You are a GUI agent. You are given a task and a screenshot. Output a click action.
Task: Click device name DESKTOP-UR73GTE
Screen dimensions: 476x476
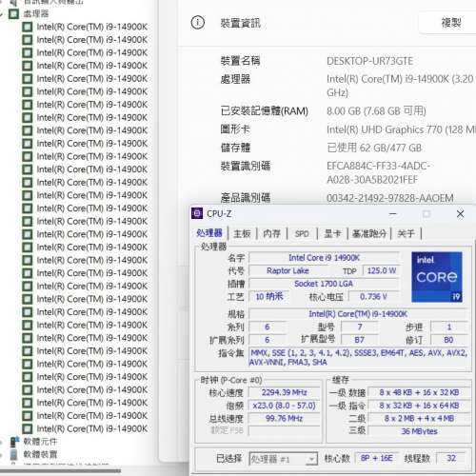coord(369,61)
